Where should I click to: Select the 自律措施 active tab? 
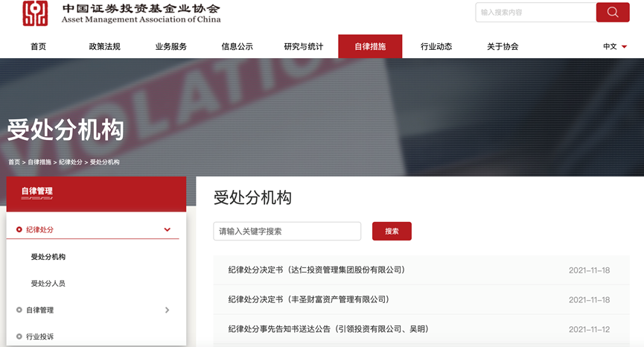[370, 46]
